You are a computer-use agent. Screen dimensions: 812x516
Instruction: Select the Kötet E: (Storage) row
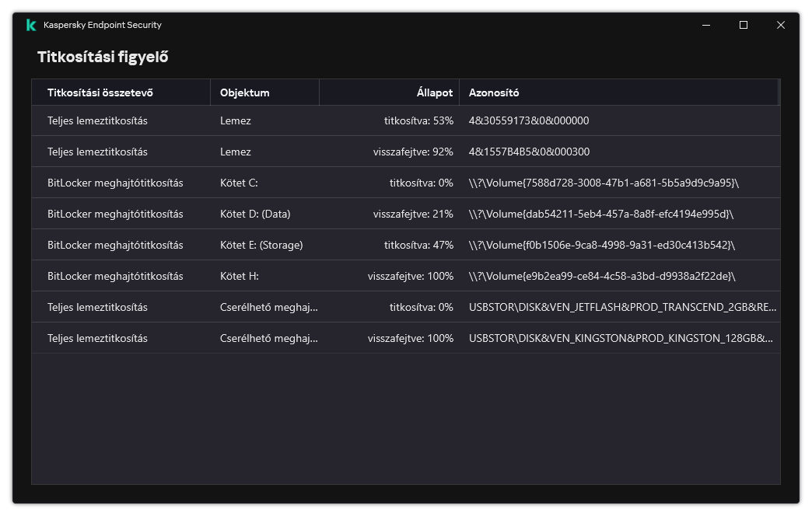click(261, 245)
